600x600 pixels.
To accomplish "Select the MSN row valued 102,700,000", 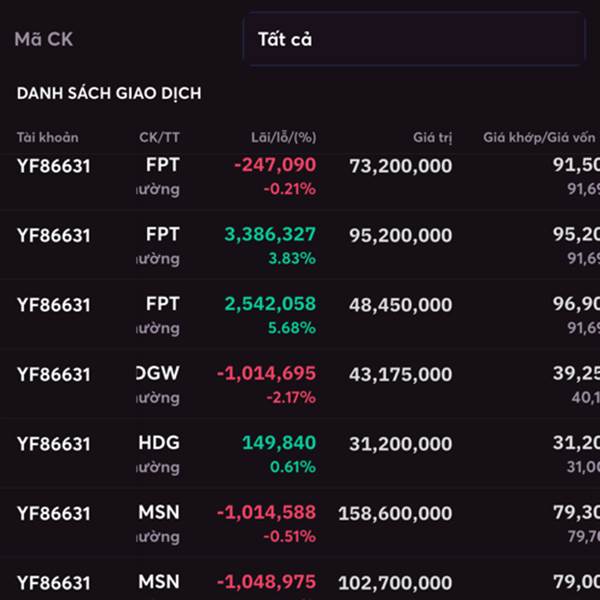I will (x=395, y=582).
